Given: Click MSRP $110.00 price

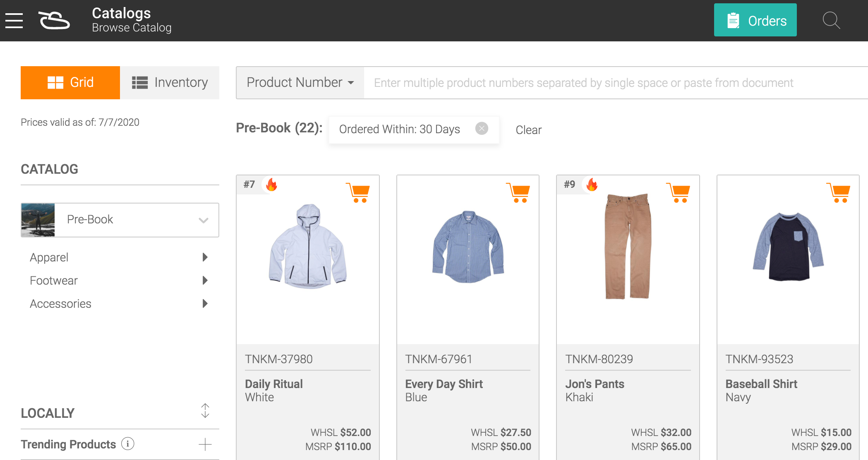Looking at the screenshot, I should point(338,447).
